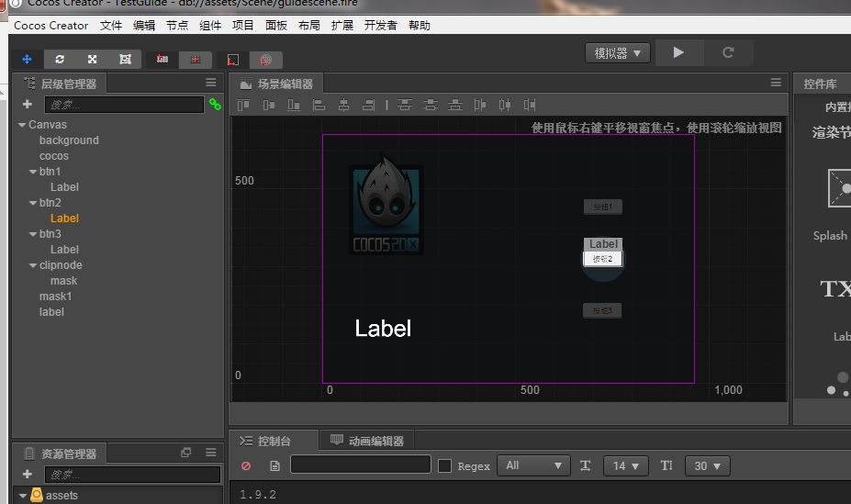Viewport: 851px width, 504px height.
Task: Align selected nodes to right
Action: 368,105
